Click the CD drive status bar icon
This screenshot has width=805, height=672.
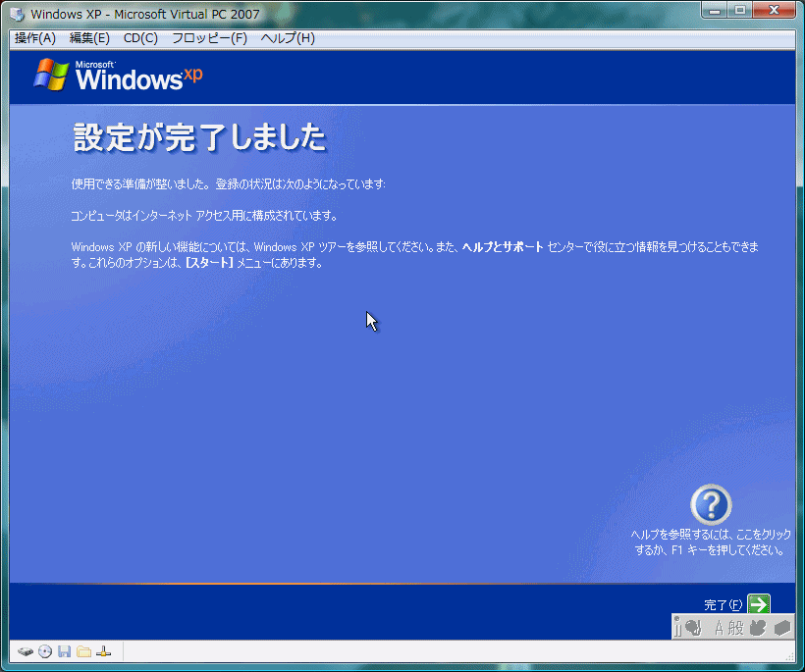click(45, 651)
